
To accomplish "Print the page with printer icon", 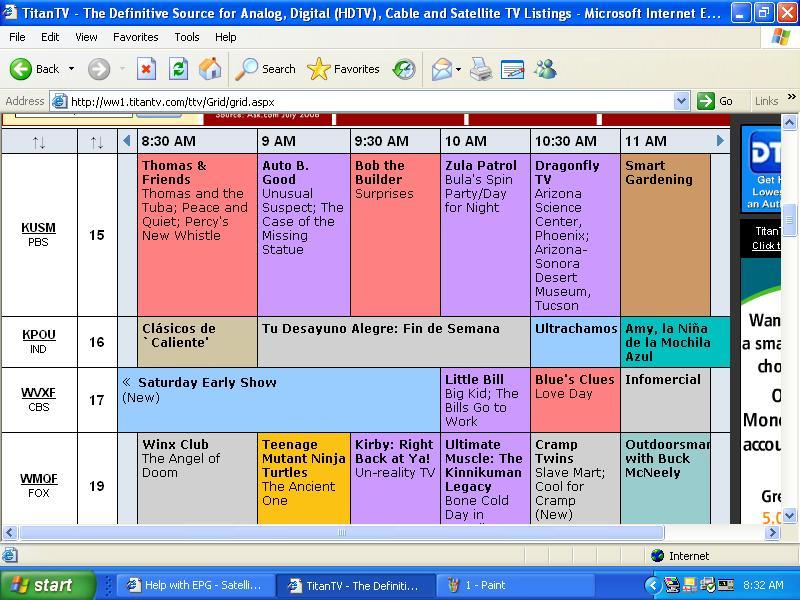I will 481,69.
